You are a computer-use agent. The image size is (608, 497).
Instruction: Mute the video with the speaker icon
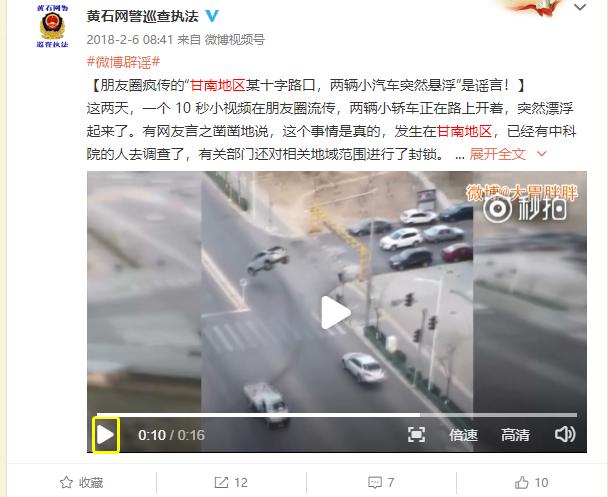click(x=565, y=435)
